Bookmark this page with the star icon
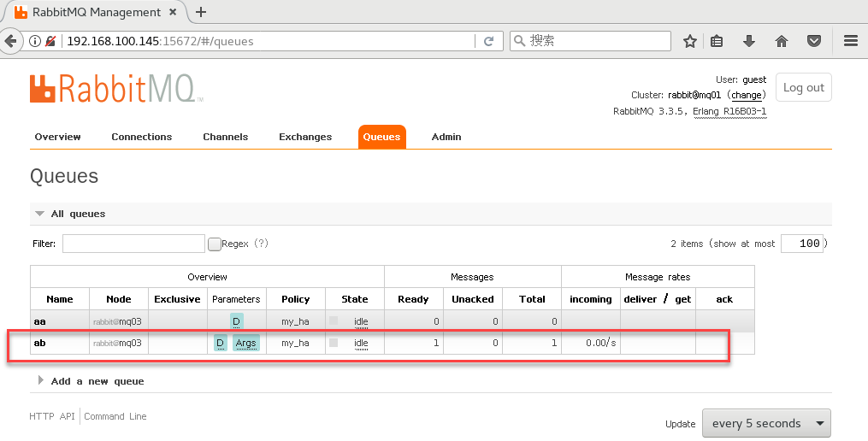Viewport: 868px width, 441px height. 690,41
